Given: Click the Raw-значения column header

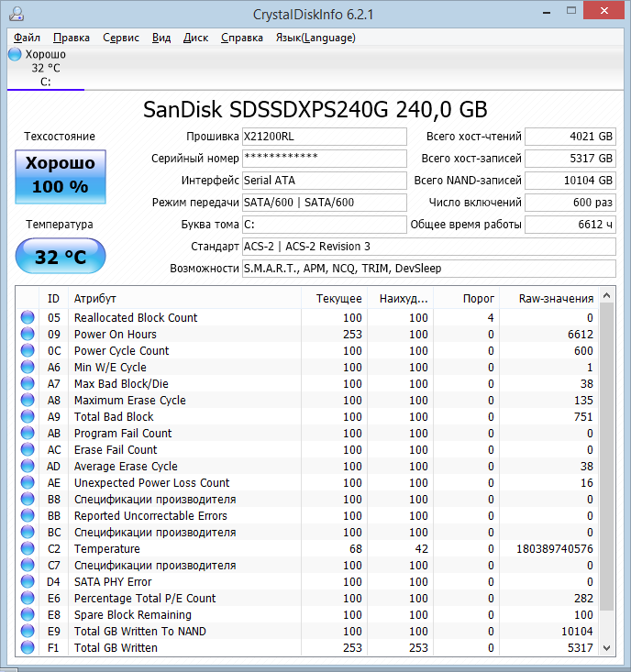Looking at the screenshot, I should pos(556,298).
